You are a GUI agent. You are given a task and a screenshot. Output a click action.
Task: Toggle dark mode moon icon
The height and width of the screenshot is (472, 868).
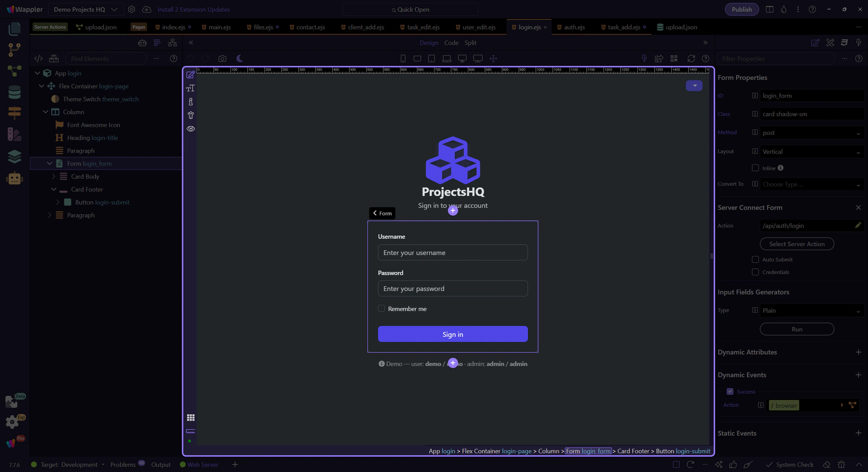coord(240,58)
